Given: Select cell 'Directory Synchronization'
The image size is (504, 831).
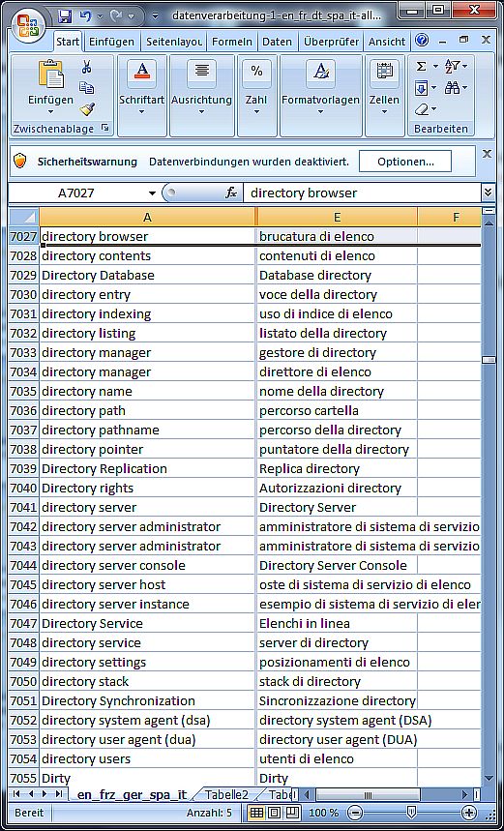Looking at the screenshot, I should tap(147, 700).
